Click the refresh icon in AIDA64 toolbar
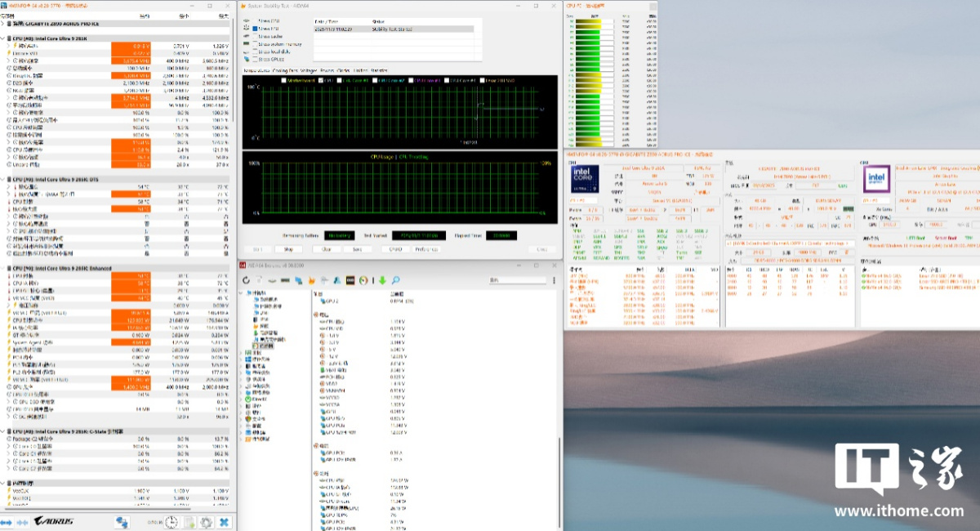The image size is (980, 531). [x=247, y=280]
